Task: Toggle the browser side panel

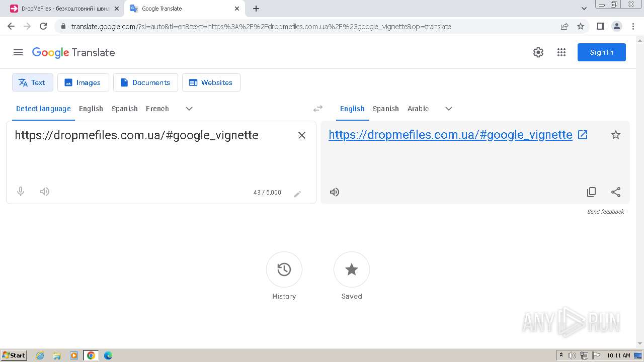Action: [600, 26]
